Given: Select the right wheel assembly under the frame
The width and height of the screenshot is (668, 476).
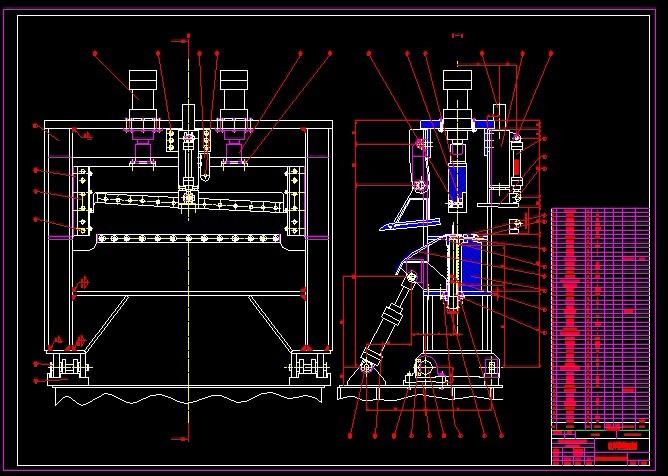Looking at the screenshot, I should pos(309,366).
